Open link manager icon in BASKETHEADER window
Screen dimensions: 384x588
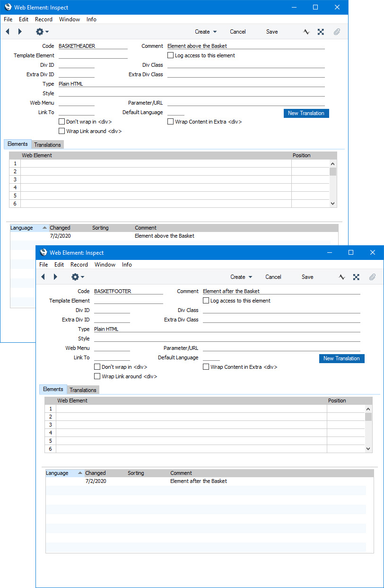(x=321, y=32)
